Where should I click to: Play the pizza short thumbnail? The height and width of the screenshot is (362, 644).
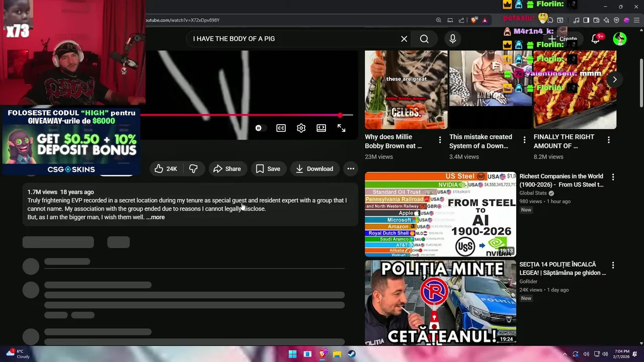(575, 89)
